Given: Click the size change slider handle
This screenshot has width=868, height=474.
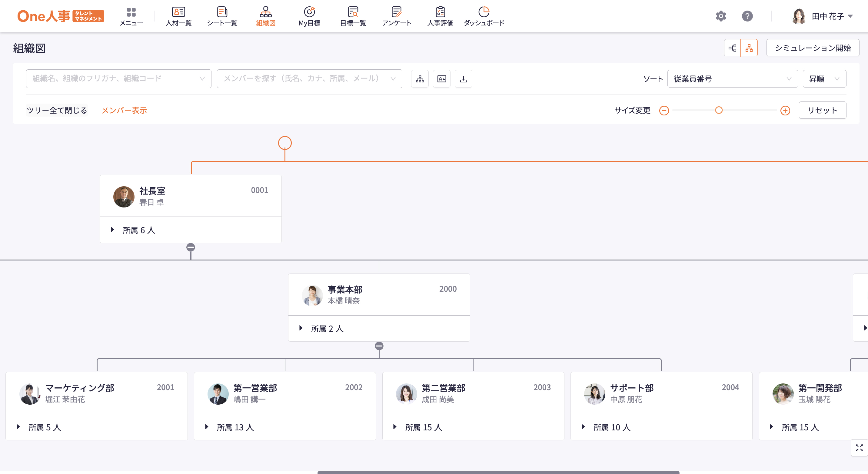Looking at the screenshot, I should tap(719, 110).
